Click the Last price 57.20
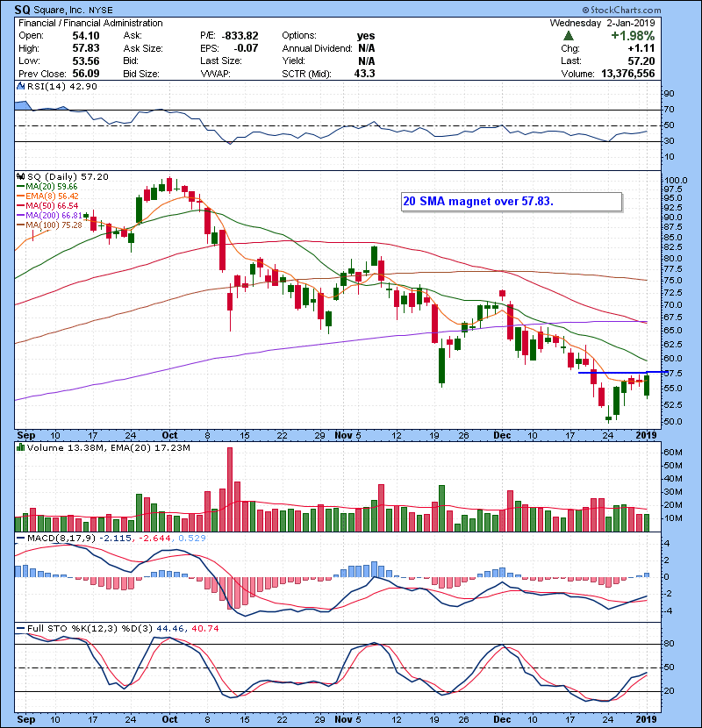The height and width of the screenshot is (728, 702). pyautogui.click(x=641, y=61)
